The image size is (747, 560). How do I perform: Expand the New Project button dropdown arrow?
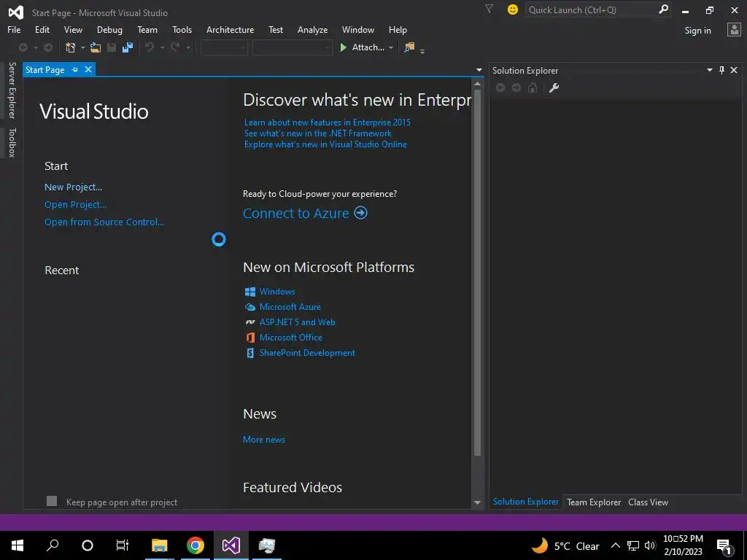pos(83,47)
